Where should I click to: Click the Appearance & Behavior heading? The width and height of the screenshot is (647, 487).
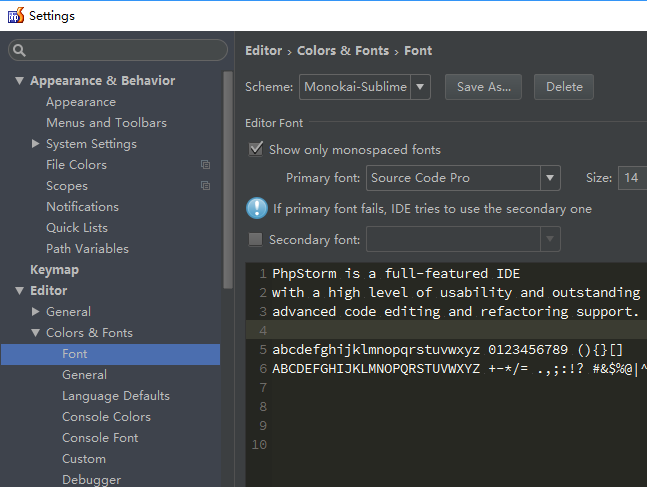[x=103, y=80]
